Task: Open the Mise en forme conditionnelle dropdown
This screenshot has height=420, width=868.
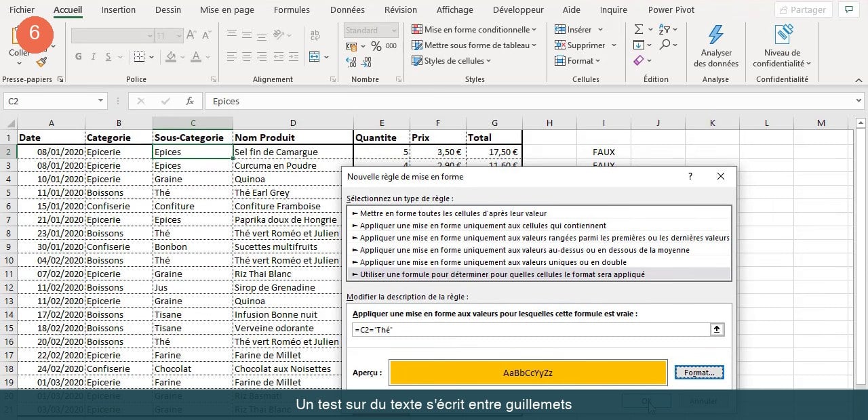Action: (474, 29)
